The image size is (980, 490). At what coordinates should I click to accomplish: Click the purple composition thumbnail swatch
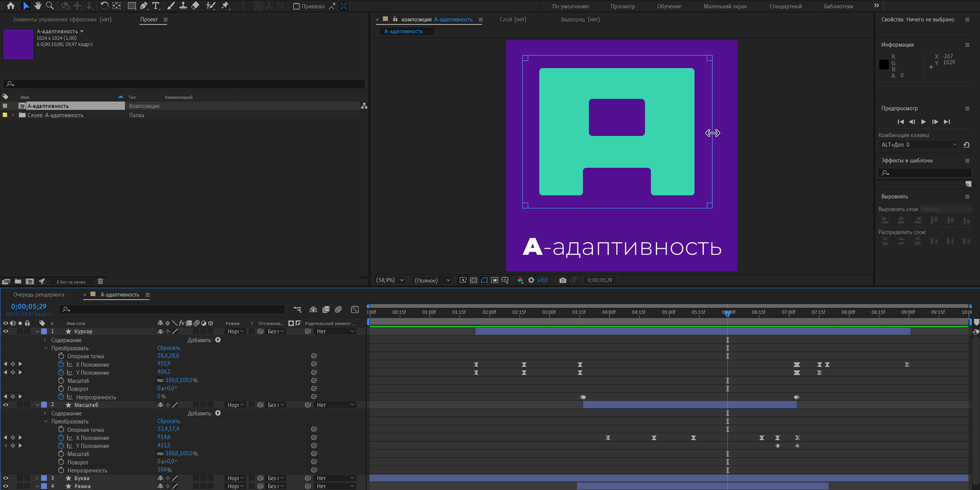(x=18, y=44)
